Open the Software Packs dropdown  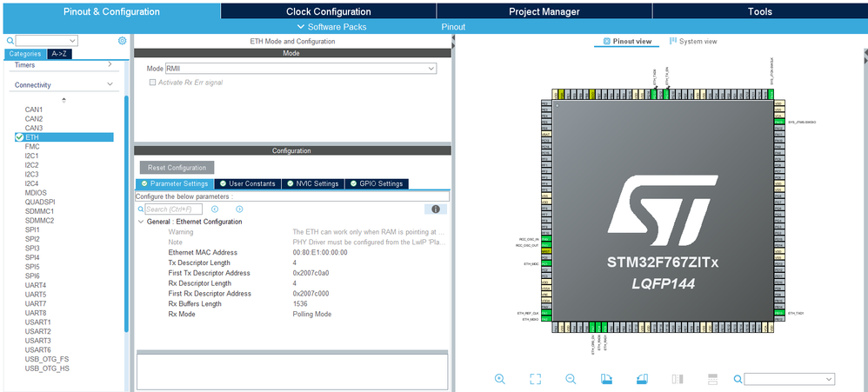(x=332, y=27)
